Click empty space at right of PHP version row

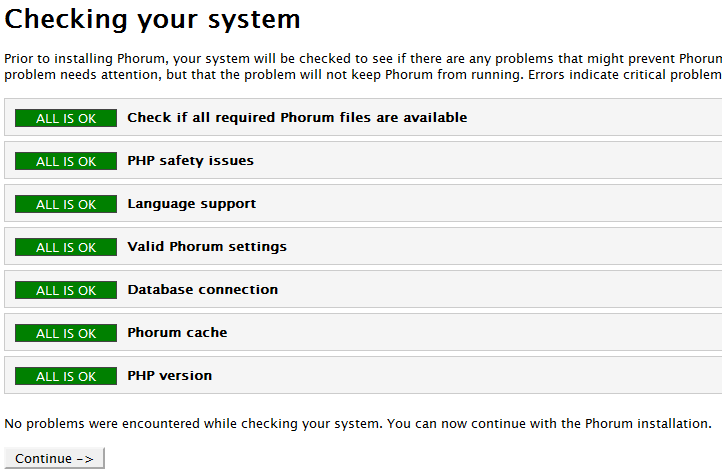click(x=500, y=376)
